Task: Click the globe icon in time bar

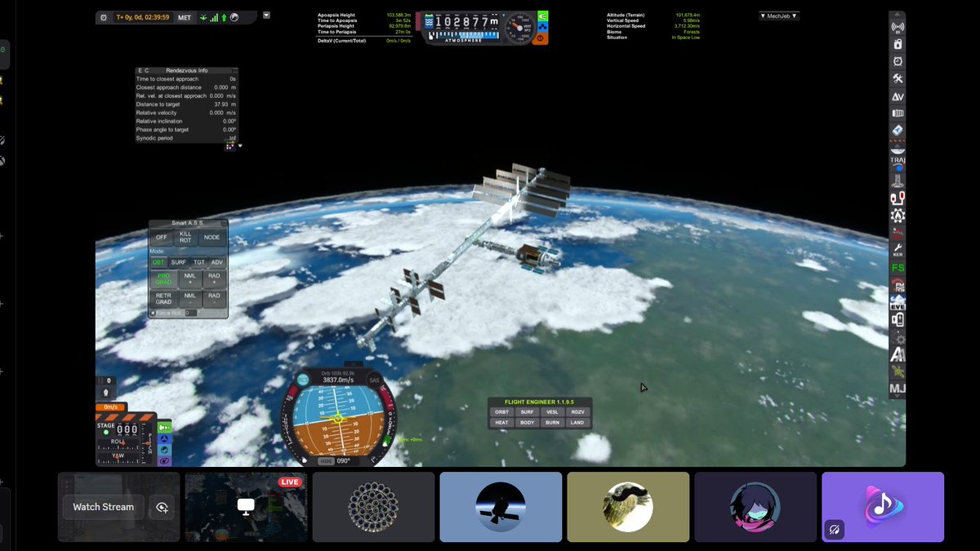Action: pos(235,17)
